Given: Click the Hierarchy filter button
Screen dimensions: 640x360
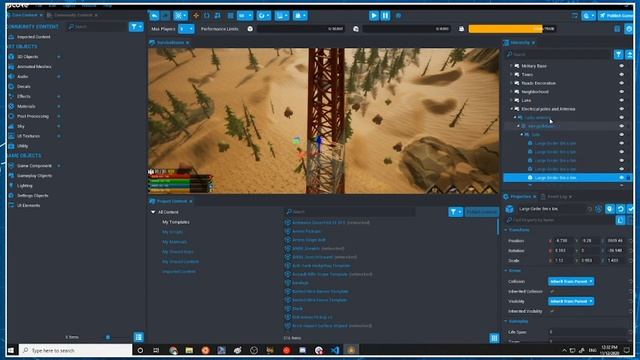Looking at the screenshot, I should pos(618,54).
